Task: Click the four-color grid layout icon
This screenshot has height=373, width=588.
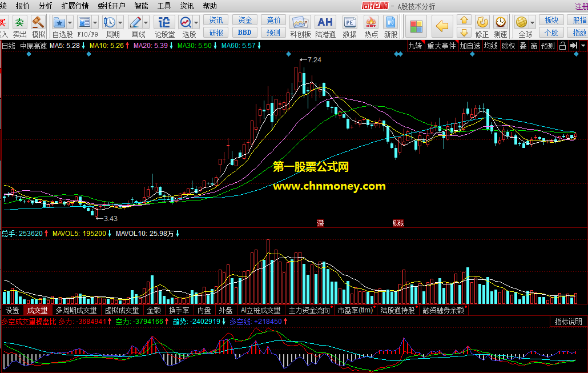Action: tap(416, 26)
